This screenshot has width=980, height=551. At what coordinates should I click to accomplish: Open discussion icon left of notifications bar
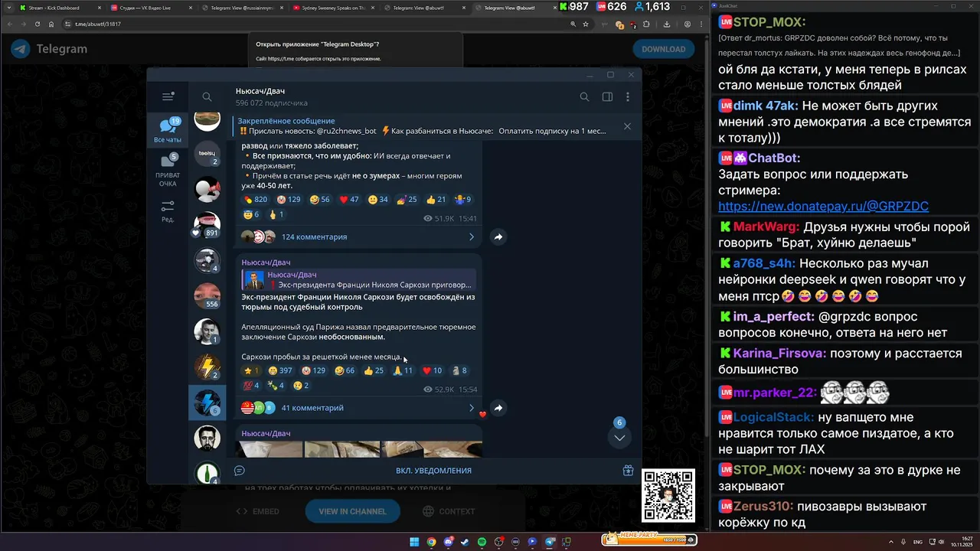240,471
